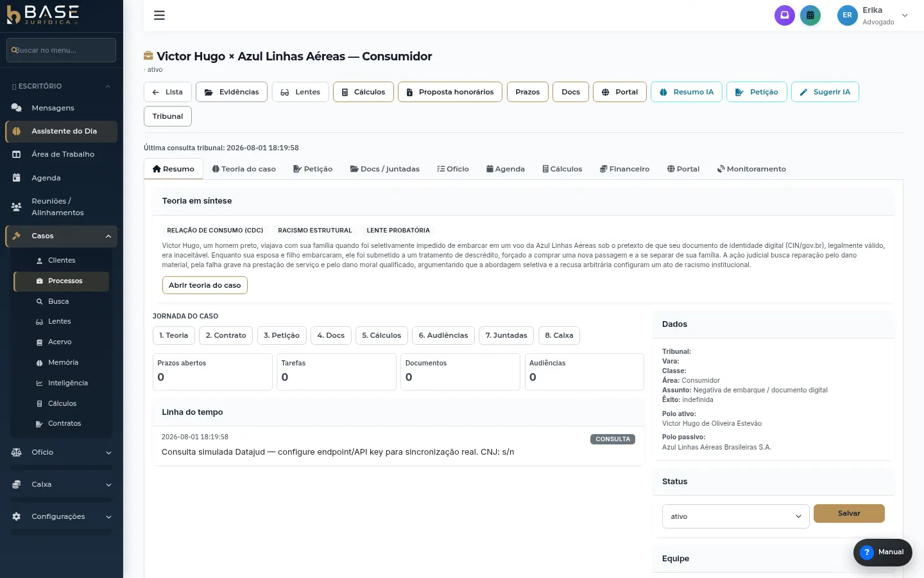
Task: Open Clientes under Casos
Action: tap(61, 260)
